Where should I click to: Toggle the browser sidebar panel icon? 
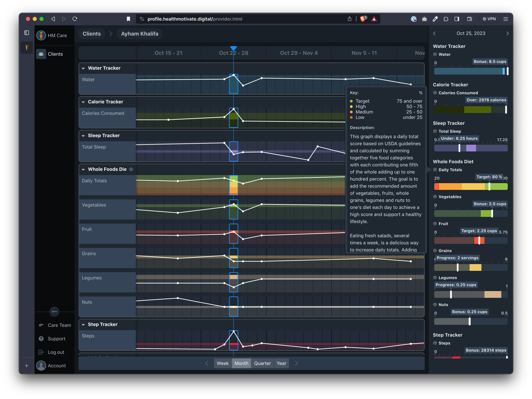[457, 19]
